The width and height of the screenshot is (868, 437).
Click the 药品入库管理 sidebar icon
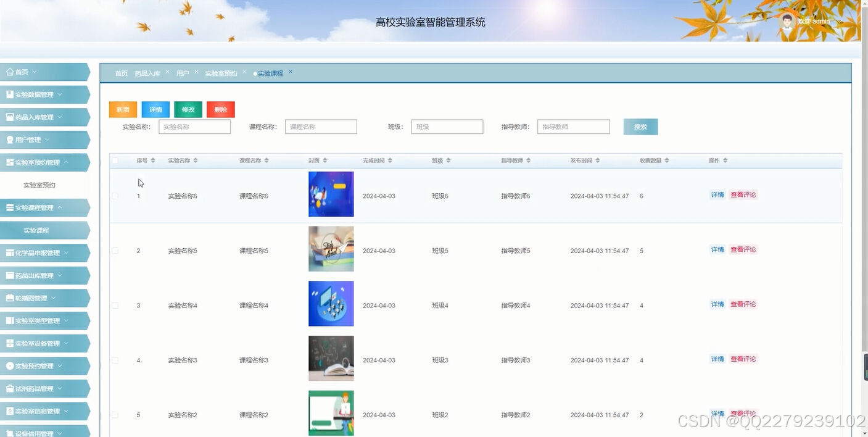point(9,117)
